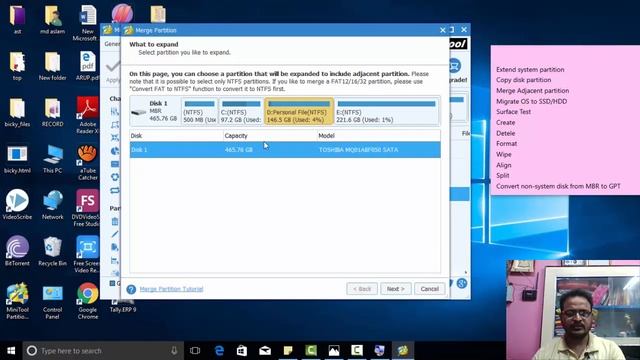Launch Google Chrome from the desktop
The width and height of the screenshot is (640, 360).
click(x=88, y=301)
